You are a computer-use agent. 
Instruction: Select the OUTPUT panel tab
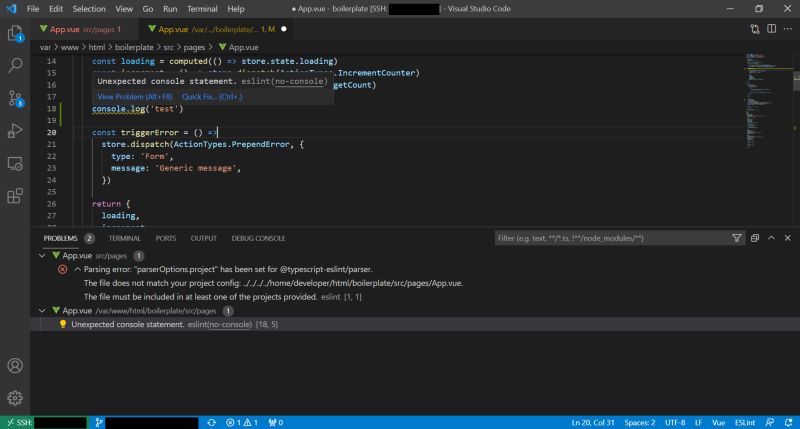(x=204, y=238)
